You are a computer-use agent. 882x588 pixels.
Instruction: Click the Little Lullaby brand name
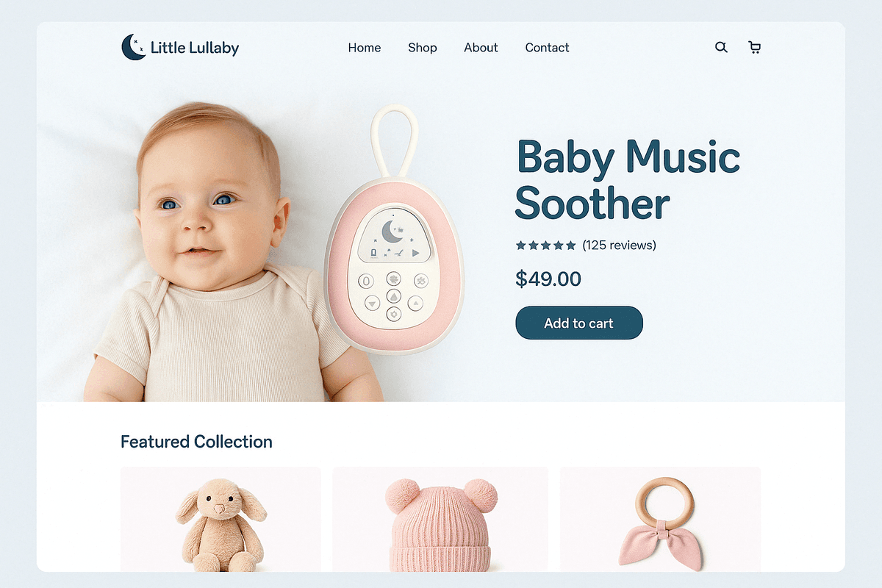tap(195, 49)
